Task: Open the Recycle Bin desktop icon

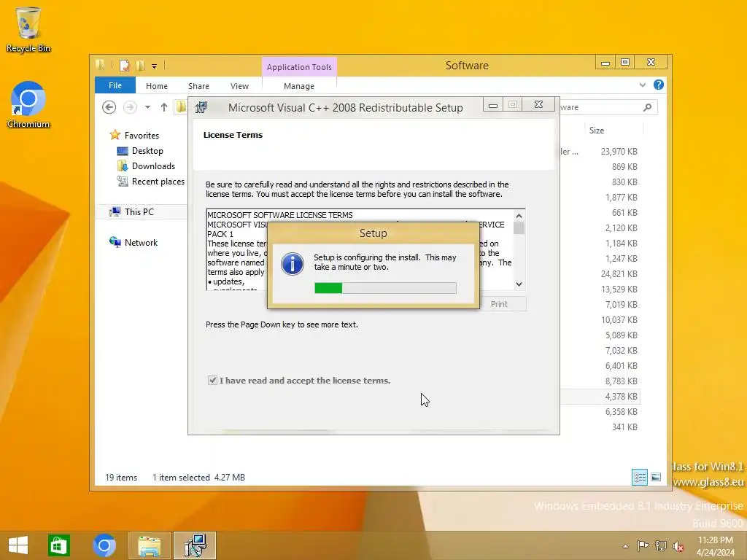Action: (28, 29)
